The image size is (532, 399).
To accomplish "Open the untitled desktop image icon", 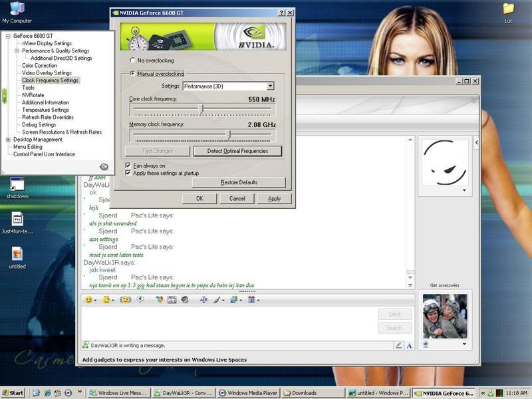I will [x=17, y=258].
